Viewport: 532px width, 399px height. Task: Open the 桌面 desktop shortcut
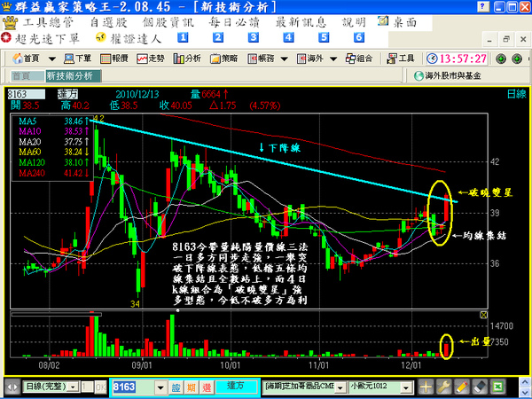click(397, 21)
